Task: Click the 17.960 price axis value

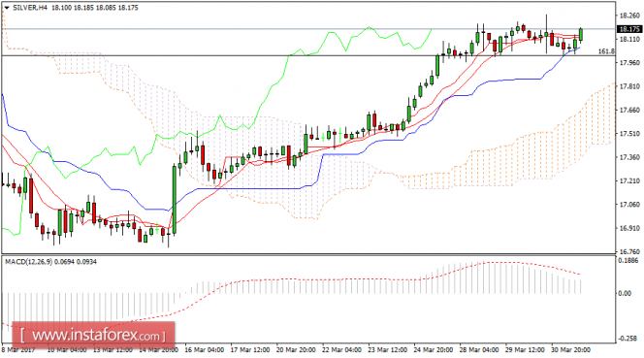Action: tap(629, 63)
